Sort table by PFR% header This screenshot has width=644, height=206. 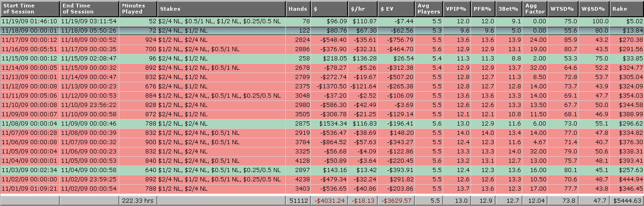(x=483, y=8)
